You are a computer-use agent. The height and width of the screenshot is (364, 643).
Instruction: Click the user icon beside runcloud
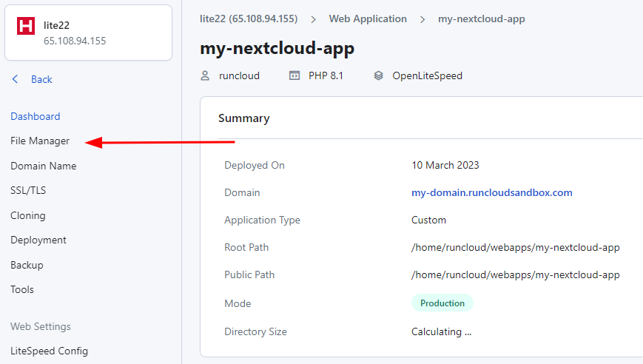tap(206, 75)
